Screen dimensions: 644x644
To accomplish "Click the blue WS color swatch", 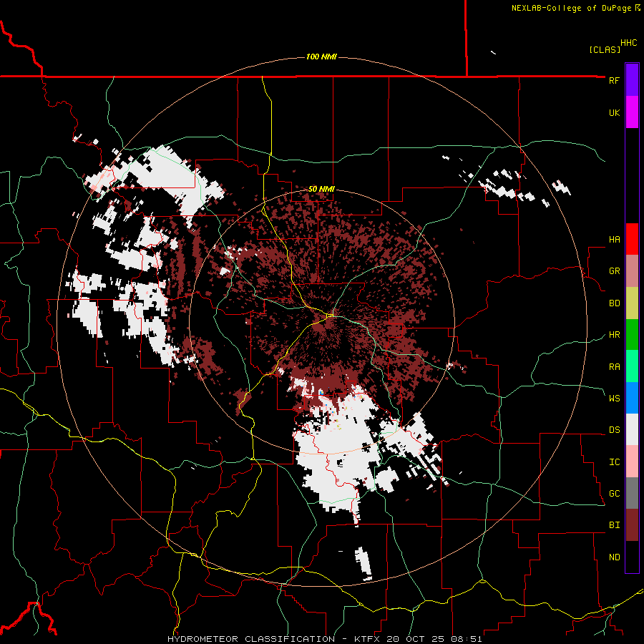I will (632, 398).
